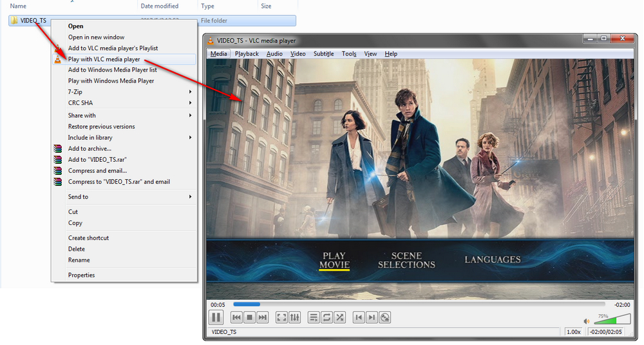Choose Add to archive...
This screenshot has height=345, width=644.
tap(124, 148)
